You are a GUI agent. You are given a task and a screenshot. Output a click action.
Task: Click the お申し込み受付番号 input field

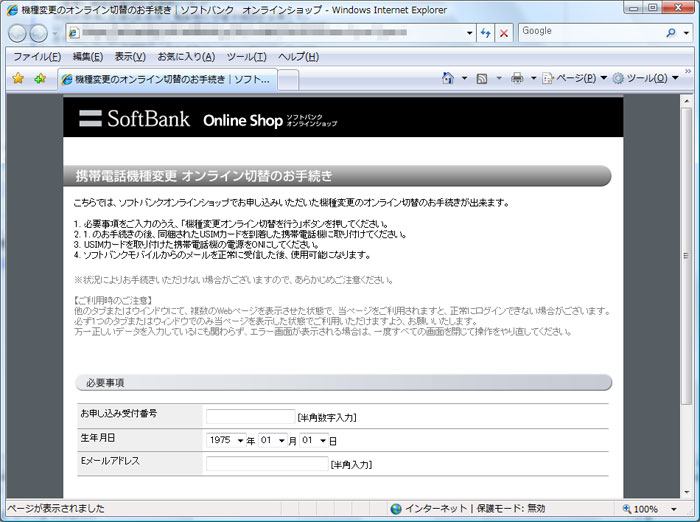click(250, 417)
